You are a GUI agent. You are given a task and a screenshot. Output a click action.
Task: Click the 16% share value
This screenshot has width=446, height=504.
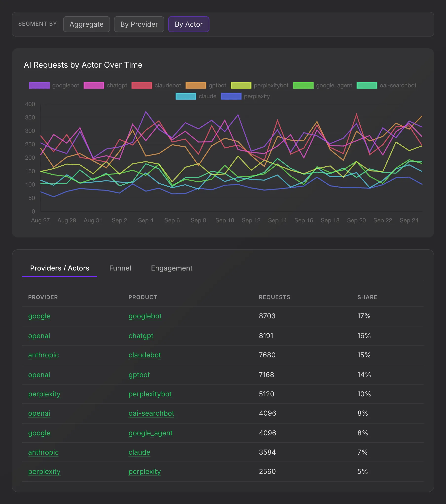[364, 336]
